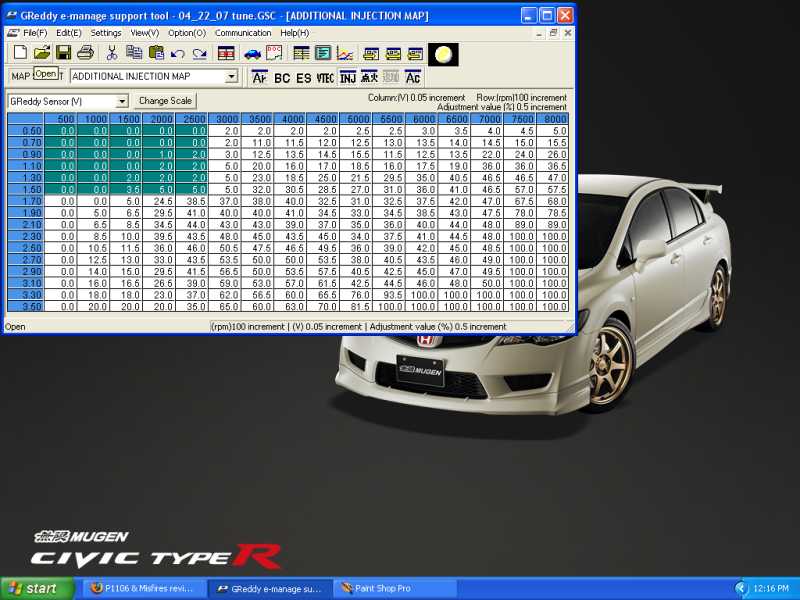The width and height of the screenshot is (800, 600).
Task: Click the Save floppy disk icon
Action: pos(64,53)
